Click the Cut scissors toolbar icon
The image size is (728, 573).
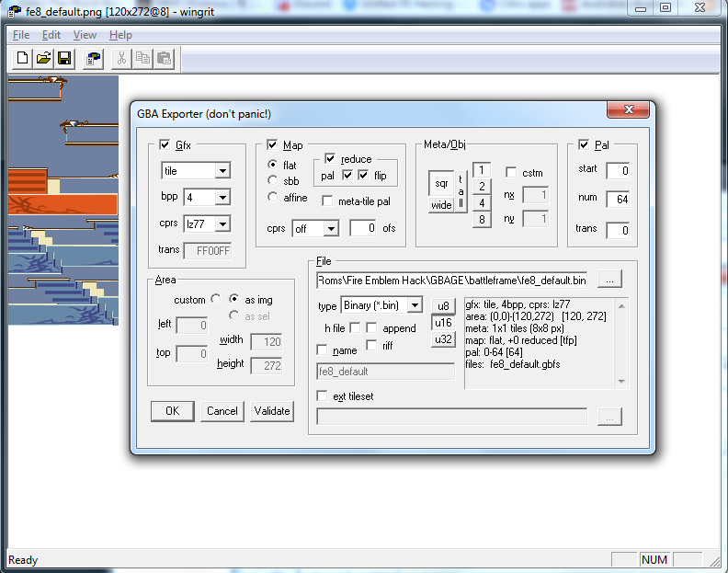(120, 59)
